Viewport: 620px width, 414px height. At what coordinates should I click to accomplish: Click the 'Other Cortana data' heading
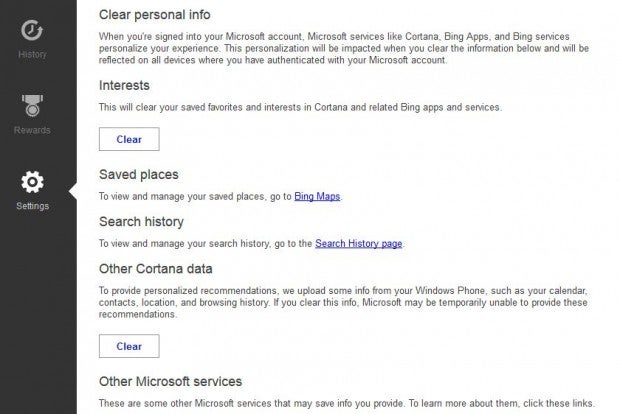point(155,269)
